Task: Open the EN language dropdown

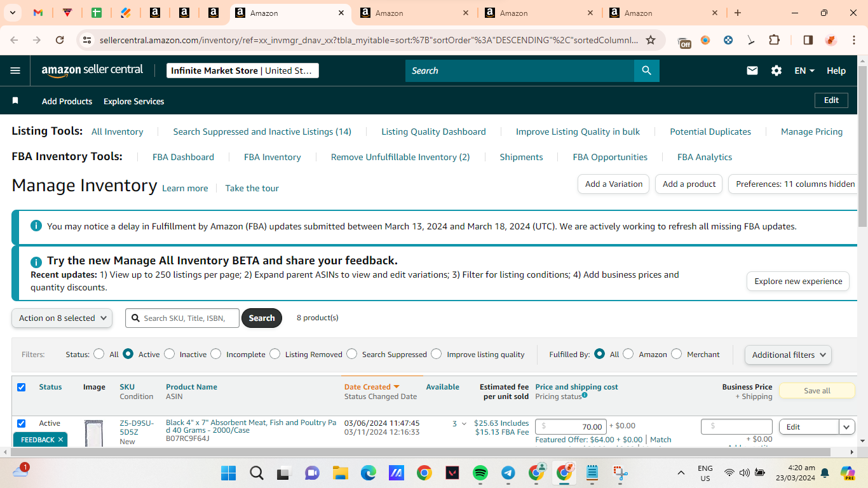Action: click(x=804, y=71)
